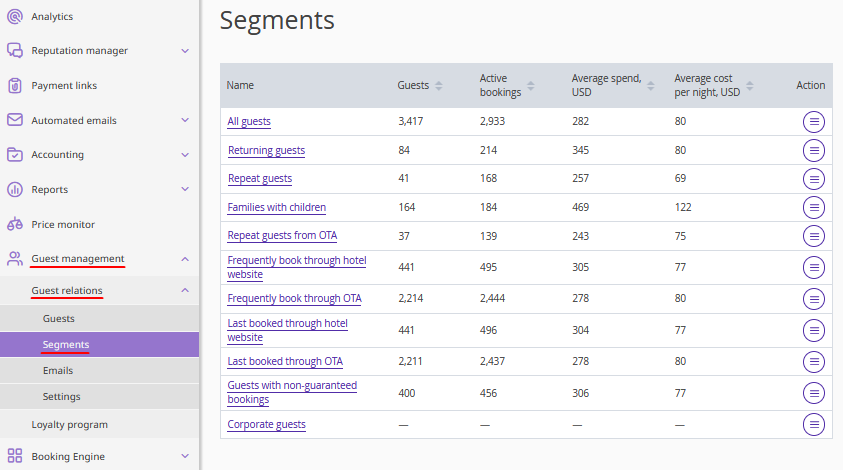The image size is (843, 470).
Task: Expand the Reputation manager section
Action: pos(185,51)
